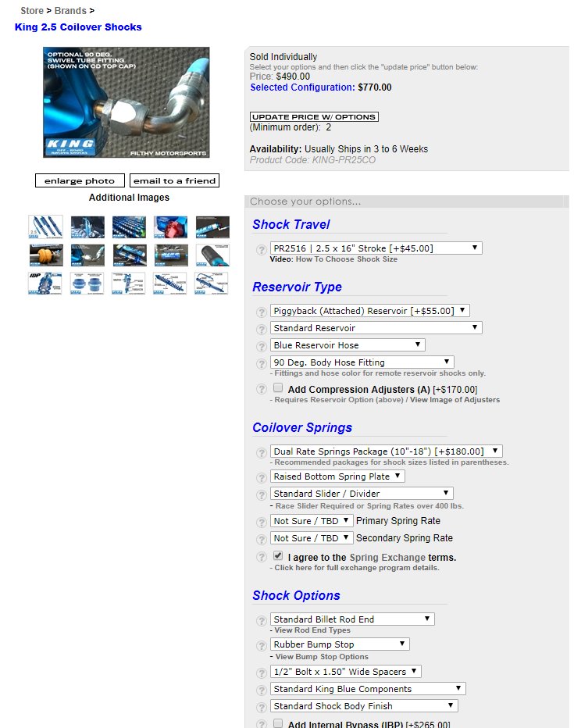Open help icon beside 90 Deg. Body Hose Fitting
Image resolution: width=574 pixels, height=728 pixels.
pyautogui.click(x=262, y=363)
